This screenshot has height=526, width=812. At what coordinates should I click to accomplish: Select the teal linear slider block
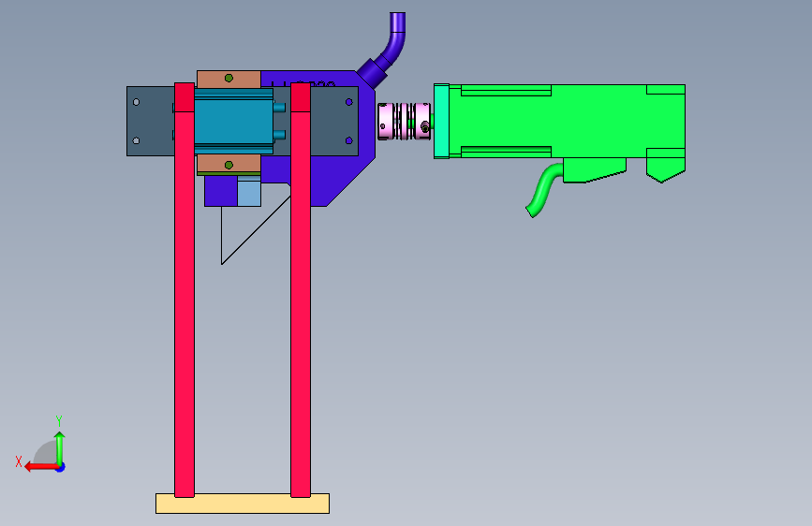click(x=233, y=121)
